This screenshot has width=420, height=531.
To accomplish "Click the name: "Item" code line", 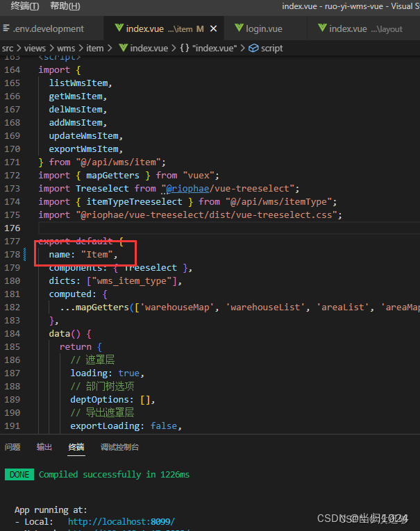I will coord(83,255).
